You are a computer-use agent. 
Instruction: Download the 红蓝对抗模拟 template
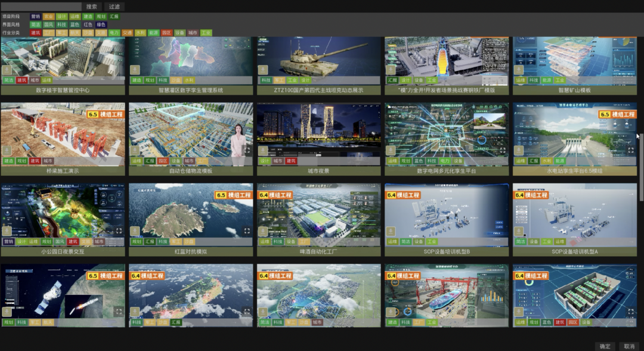[x=135, y=232]
